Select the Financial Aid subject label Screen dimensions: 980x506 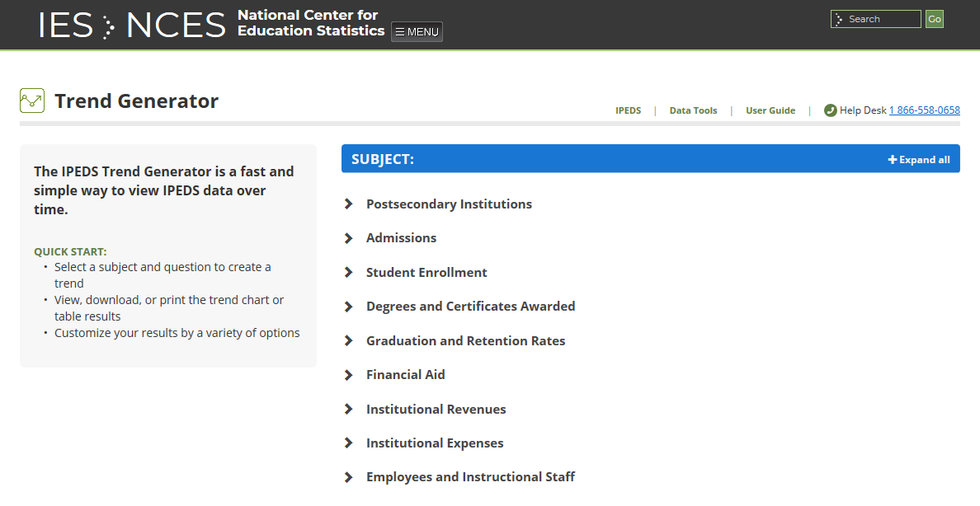tap(406, 375)
